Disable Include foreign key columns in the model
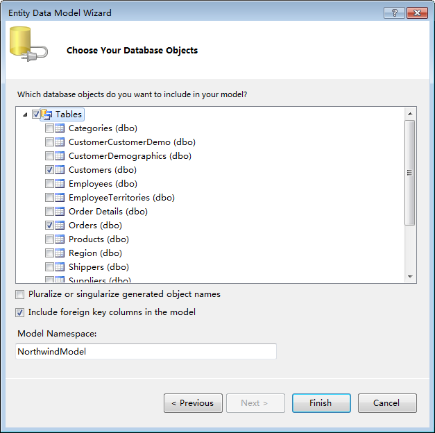The height and width of the screenshot is (433, 435). click(x=20, y=312)
